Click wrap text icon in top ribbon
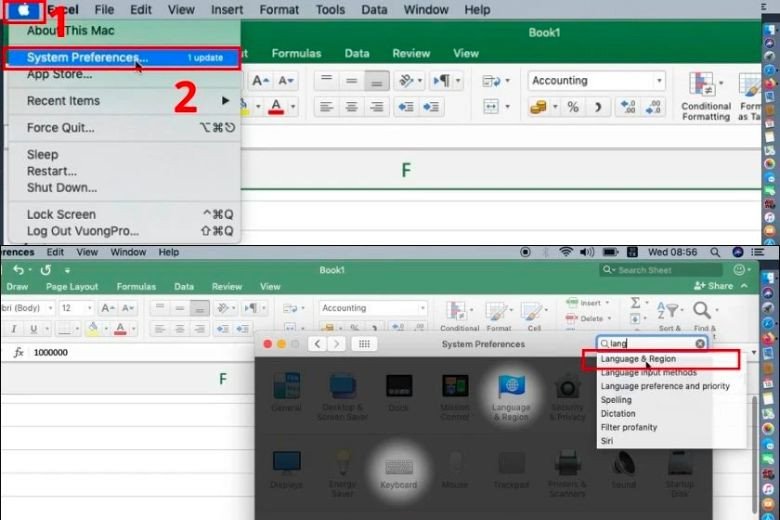Screen dimensions: 780x520 pos(491,81)
